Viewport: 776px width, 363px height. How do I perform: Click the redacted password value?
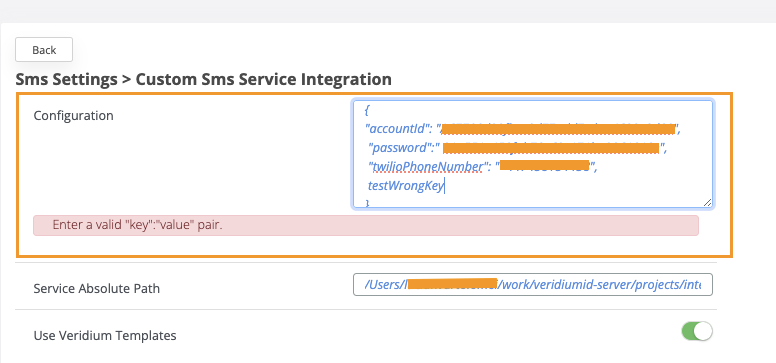pyautogui.click(x=551, y=148)
